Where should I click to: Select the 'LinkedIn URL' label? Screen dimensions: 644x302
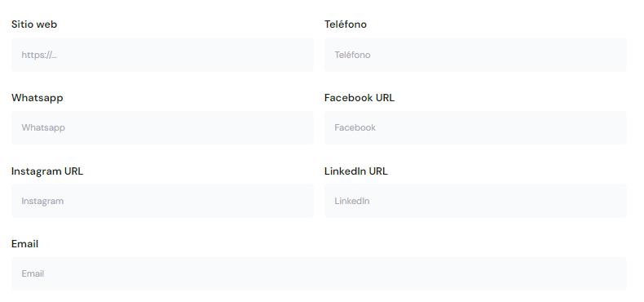(356, 171)
